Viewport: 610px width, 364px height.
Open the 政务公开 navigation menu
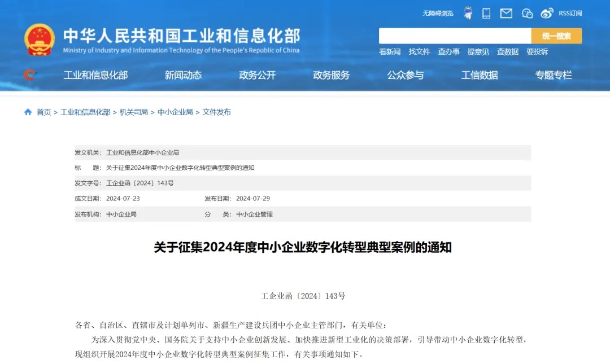coord(257,75)
